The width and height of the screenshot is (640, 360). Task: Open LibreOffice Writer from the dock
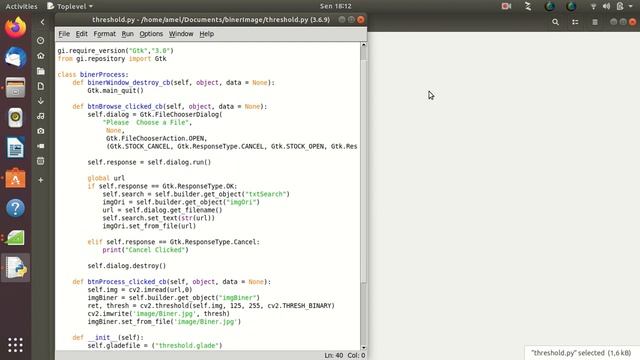point(15,148)
